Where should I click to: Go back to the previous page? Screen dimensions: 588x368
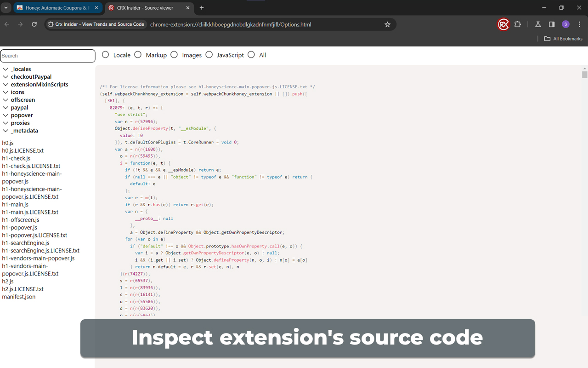tap(7, 24)
